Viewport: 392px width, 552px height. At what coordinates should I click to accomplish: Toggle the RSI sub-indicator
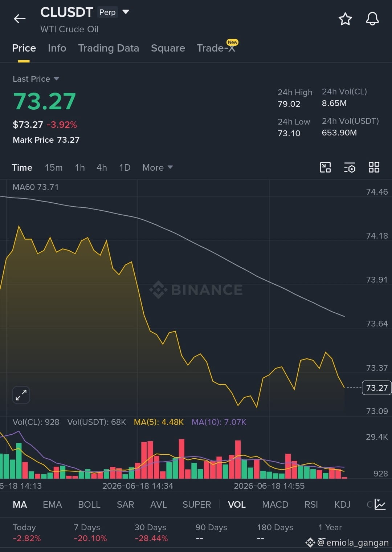(x=311, y=504)
